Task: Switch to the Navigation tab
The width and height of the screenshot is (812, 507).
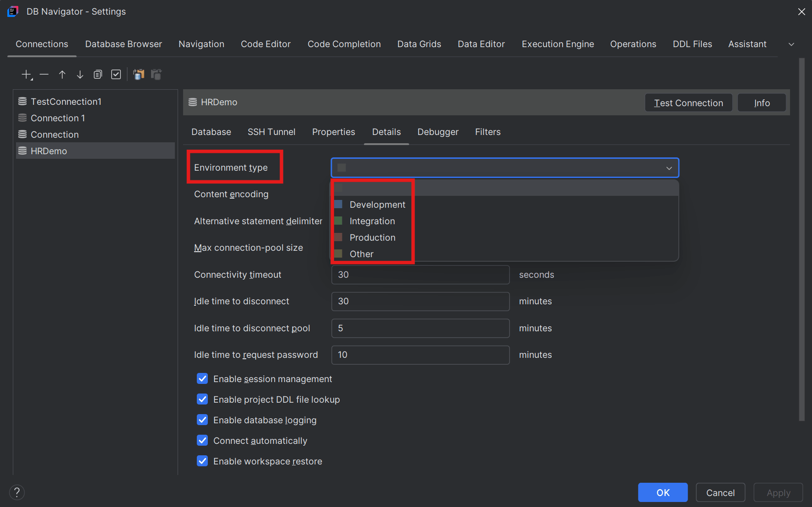Action: 201,44
